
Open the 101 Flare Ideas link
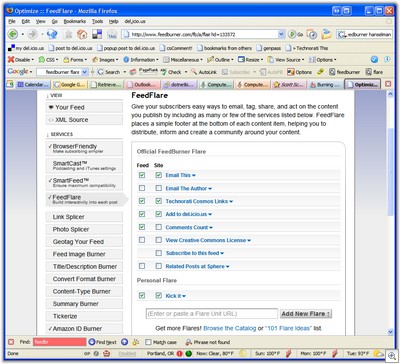pyautogui.click(x=289, y=328)
